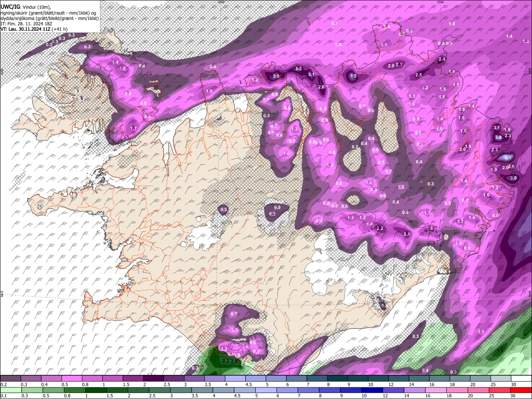Select the '0.1' legend label

click(4, 396)
